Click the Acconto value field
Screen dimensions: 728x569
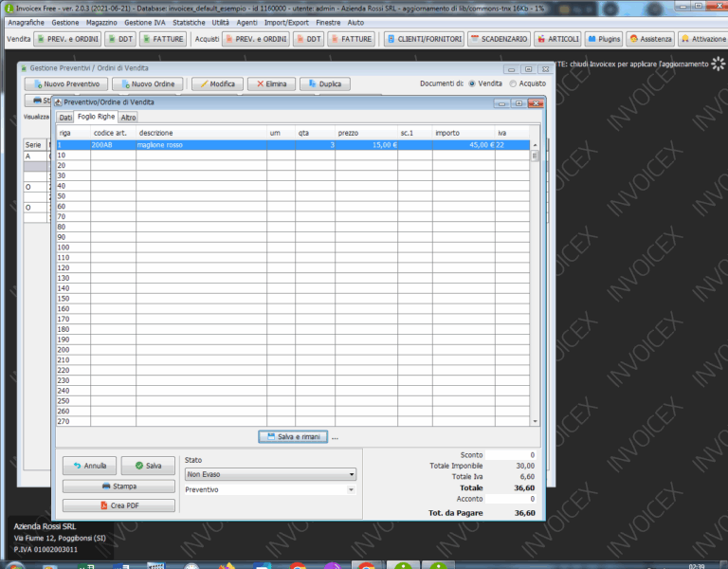[x=510, y=499]
